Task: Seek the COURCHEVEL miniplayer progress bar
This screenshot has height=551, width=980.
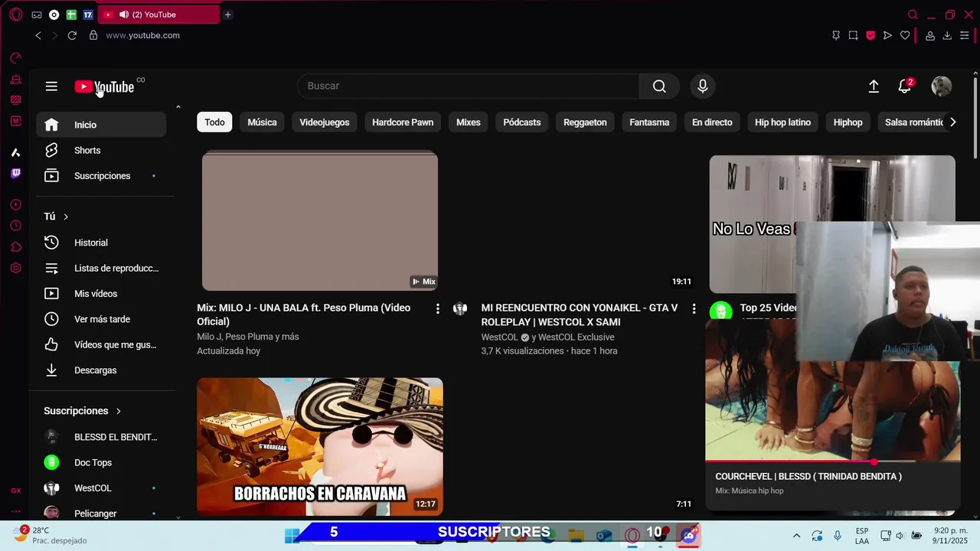Action: (x=832, y=461)
